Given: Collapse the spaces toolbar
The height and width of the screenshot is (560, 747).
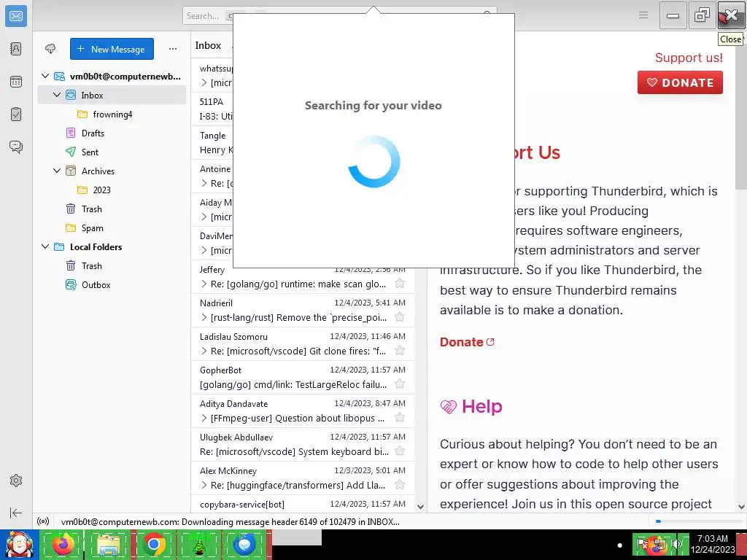Looking at the screenshot, I should click(x=16, y=513).
